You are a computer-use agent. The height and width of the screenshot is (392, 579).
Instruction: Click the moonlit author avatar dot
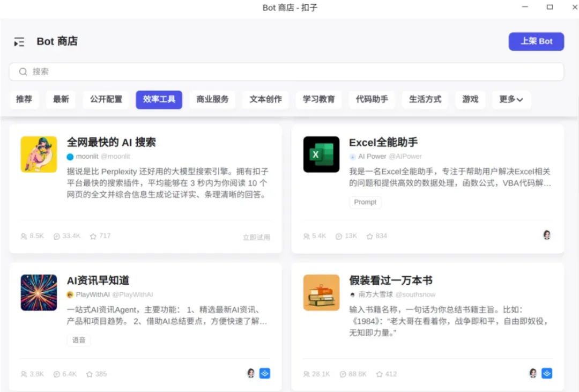[70, 157]
